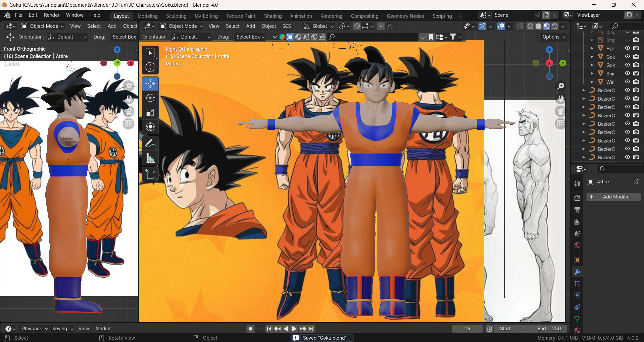Play the animation forward
The height and width of the screenshot is (342, 644).
294,329
